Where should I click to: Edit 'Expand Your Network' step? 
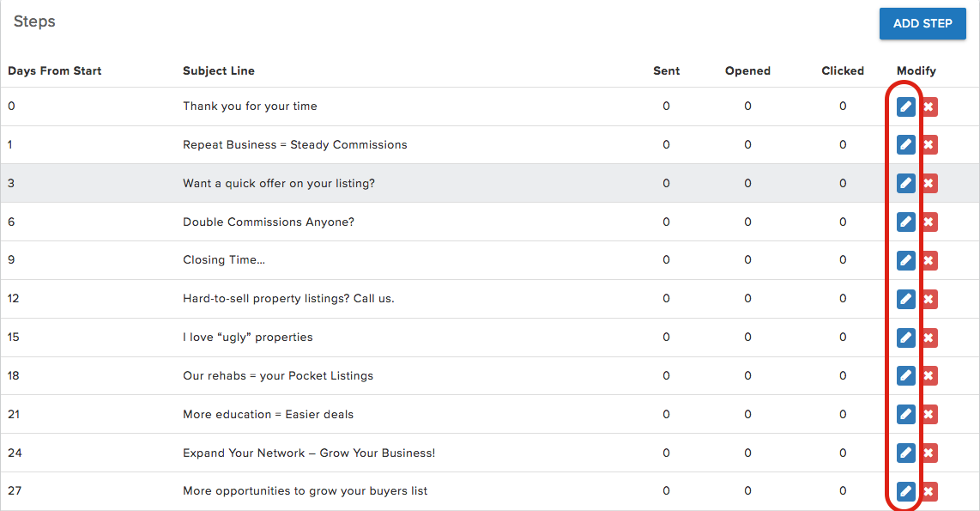(905, 453)
